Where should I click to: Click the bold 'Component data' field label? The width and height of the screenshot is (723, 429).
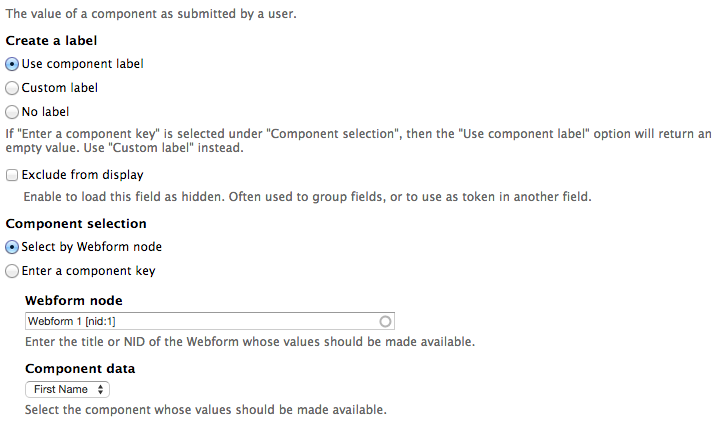[x=80, y=368]
